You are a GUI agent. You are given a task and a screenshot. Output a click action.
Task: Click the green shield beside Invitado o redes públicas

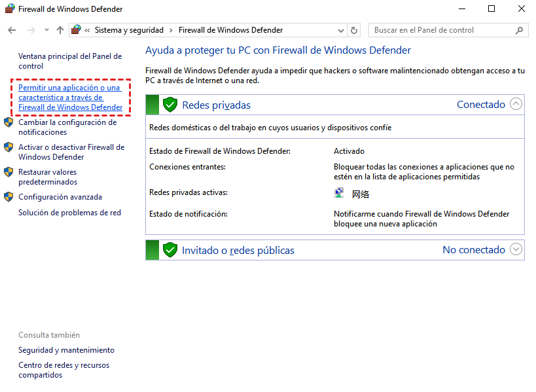click(170, 250)
